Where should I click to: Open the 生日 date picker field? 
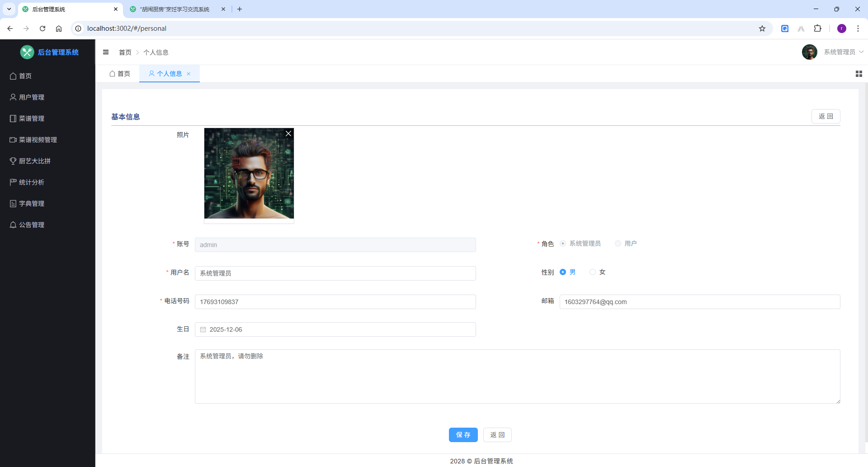point(335,329)
